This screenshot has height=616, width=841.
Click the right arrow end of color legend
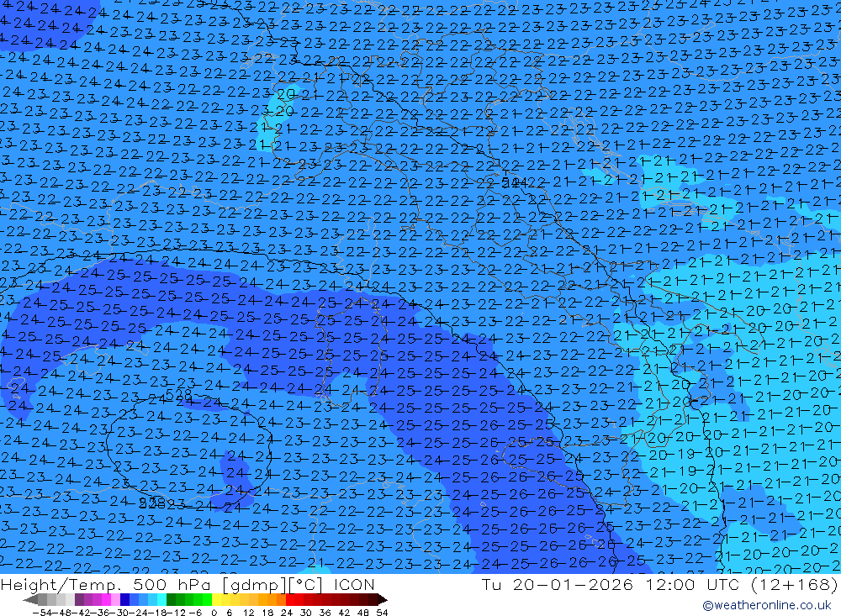[382, 599]
